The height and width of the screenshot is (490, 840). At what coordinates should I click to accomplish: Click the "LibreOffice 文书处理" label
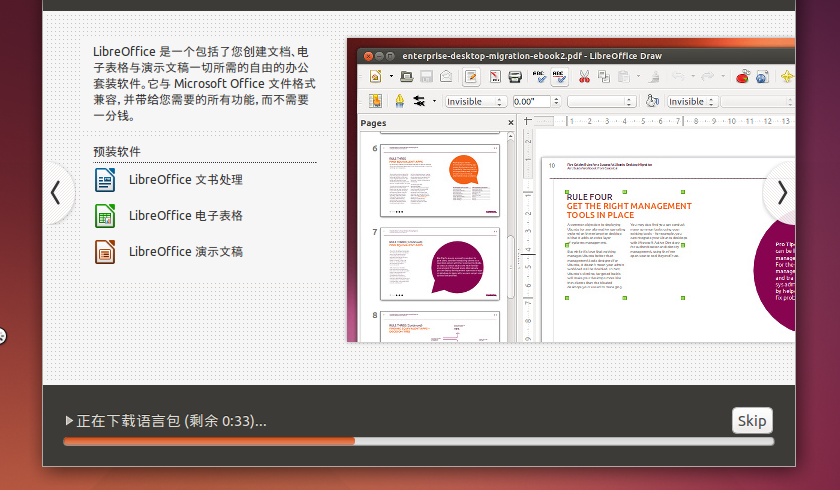tap(186, 180)
